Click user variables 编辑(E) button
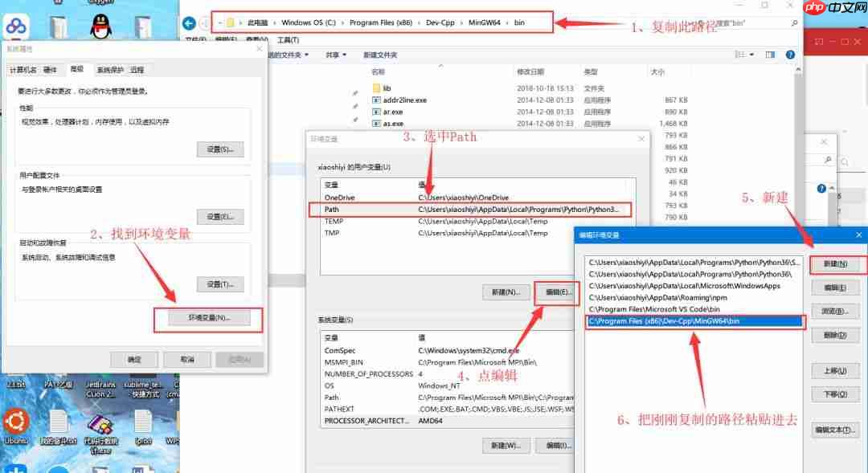Viewport: 868px width, 473px height. (557, 292)
